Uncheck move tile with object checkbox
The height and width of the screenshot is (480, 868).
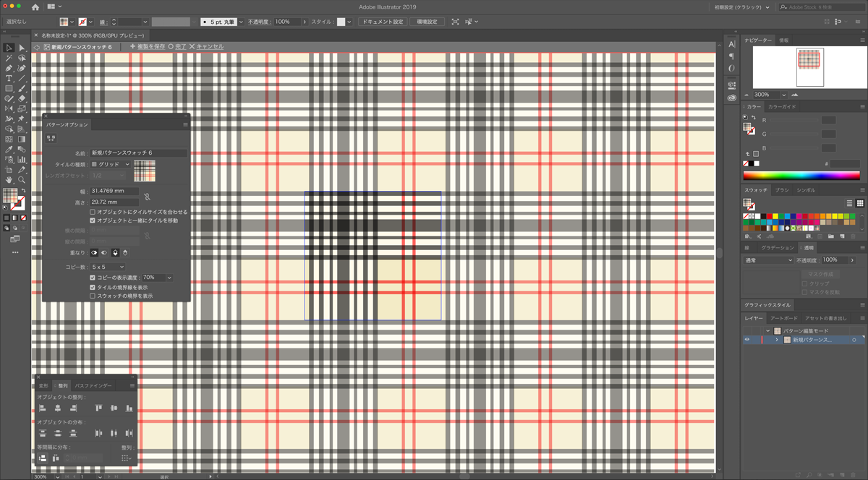(x=93, y=220)
